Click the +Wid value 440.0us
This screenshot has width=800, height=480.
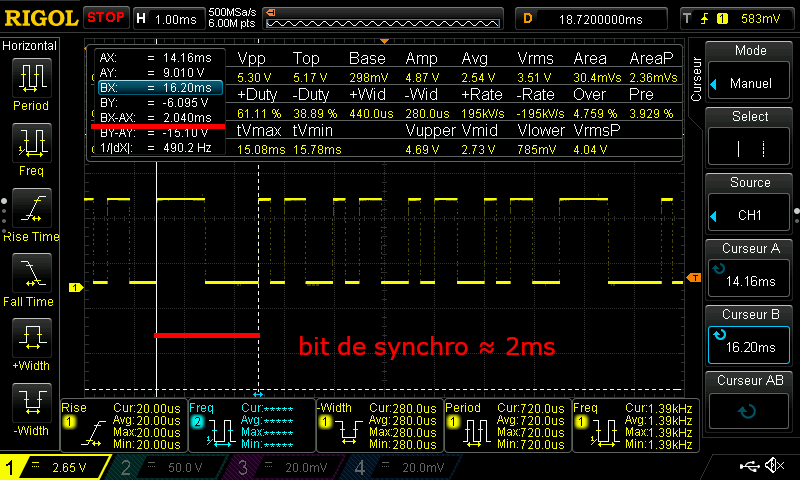[x=371, y=114]
